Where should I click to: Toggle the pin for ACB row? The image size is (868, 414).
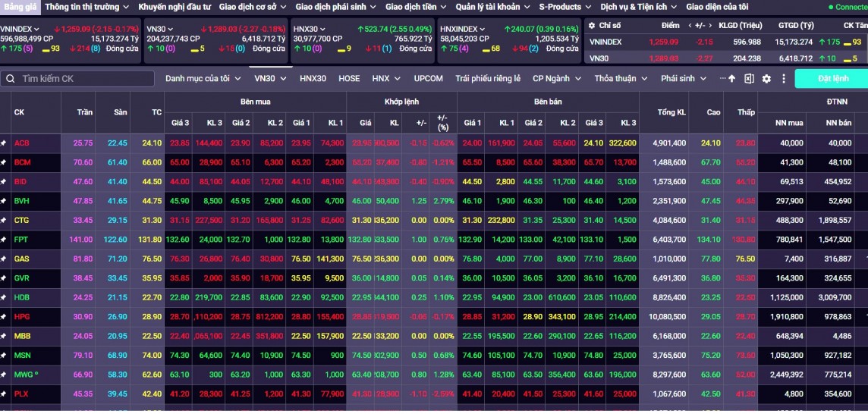pyautogui.click(x=4, y=143)
